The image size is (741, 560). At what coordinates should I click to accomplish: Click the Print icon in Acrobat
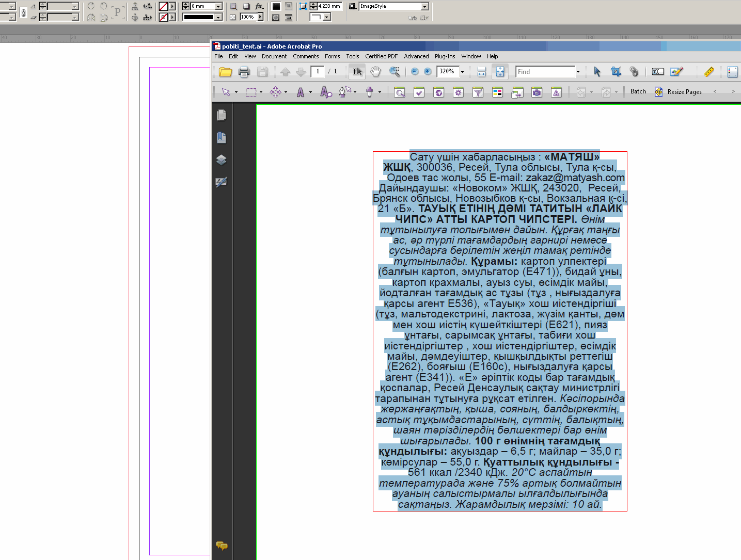[x=244, y=72]
